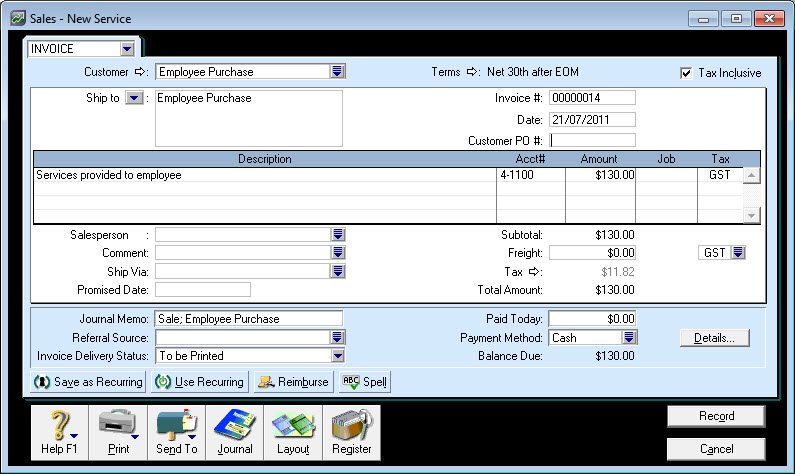Open the Ship to dropdown arrow
This screenshot has width=795, height=474.
134,98
